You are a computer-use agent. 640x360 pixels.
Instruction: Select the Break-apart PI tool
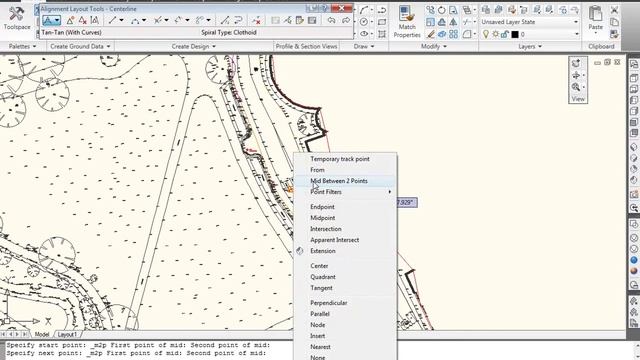[95, 20]
